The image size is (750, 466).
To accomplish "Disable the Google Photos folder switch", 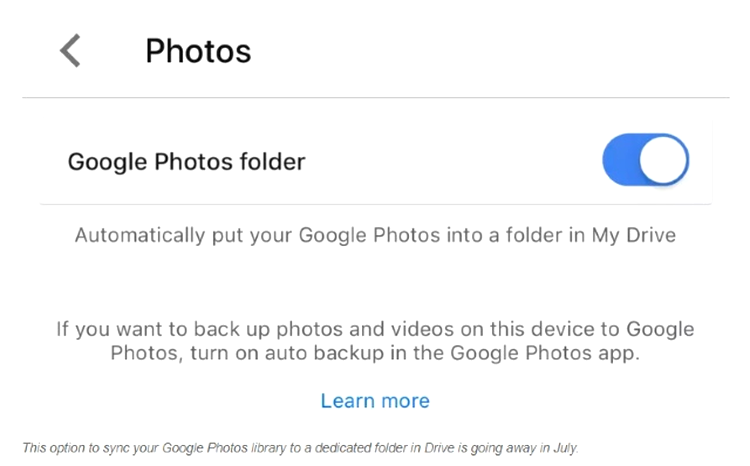I will pyautogui.click(x=645, y=160).
